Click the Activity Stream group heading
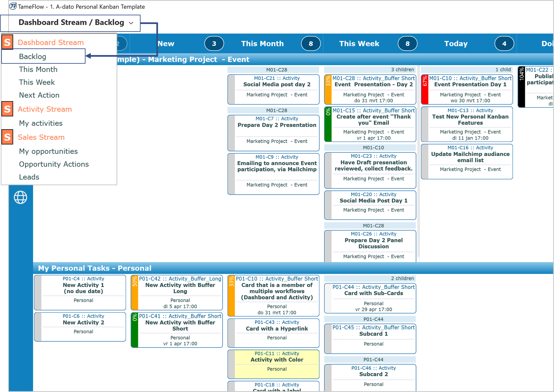Viewport: 554px width, 392px height. coord(45,109)
